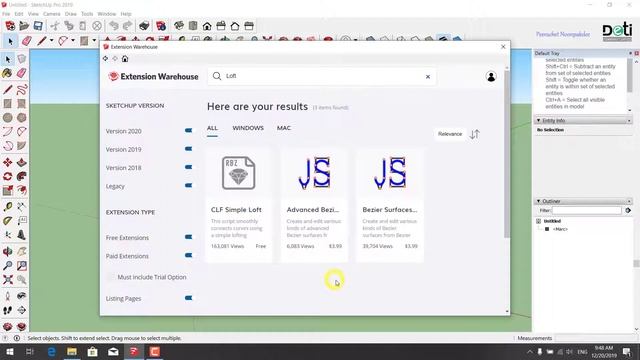Toggle the Legacy version filter switch
The height and width of the screenshot is (360, 640).
pos(188,185)
